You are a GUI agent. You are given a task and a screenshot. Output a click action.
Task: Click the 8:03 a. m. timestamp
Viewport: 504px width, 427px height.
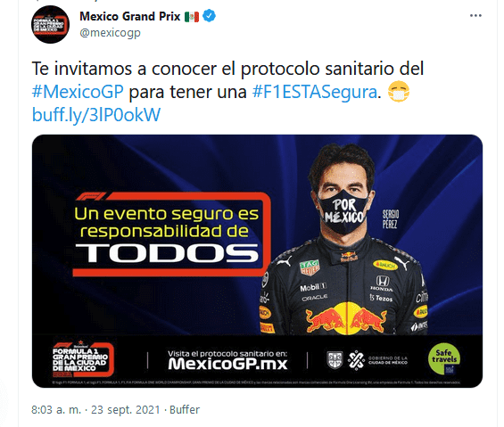coord(56,410)
